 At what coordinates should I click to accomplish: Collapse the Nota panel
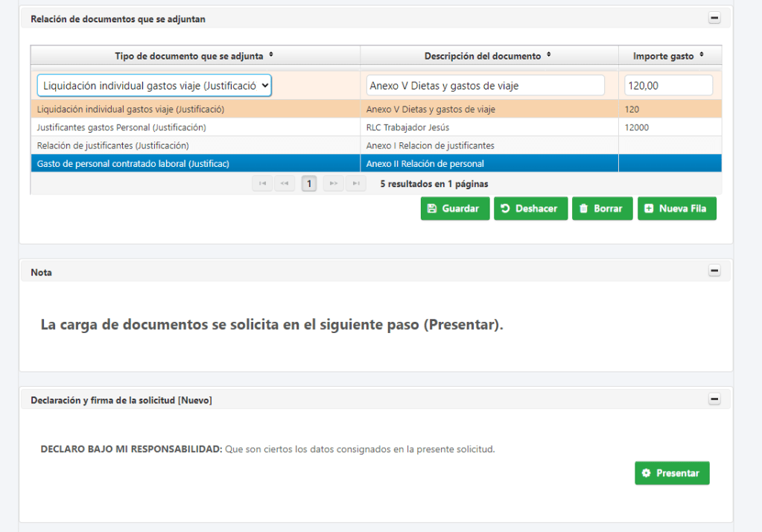pos(714,272)
